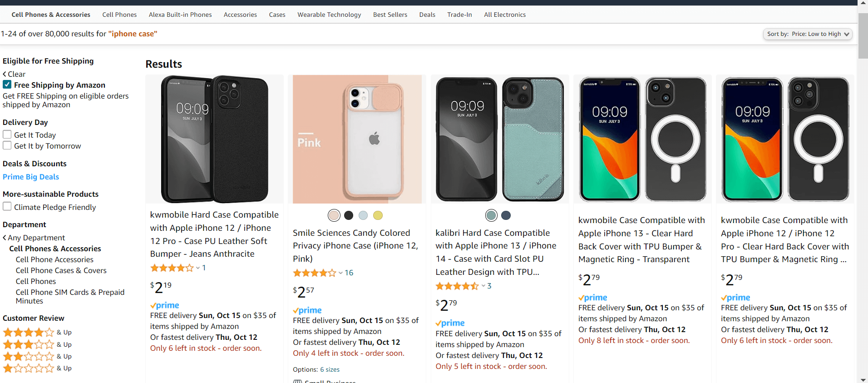The height and width of the screenshot is (383, 868).
Task: Switch to the Wearable Technology tab
Action: (x=329, y=15)
